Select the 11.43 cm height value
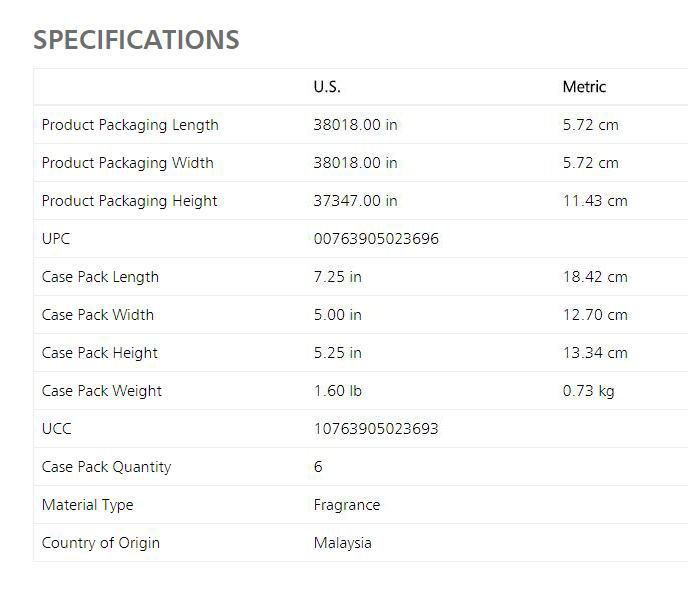 pos(595,201)
